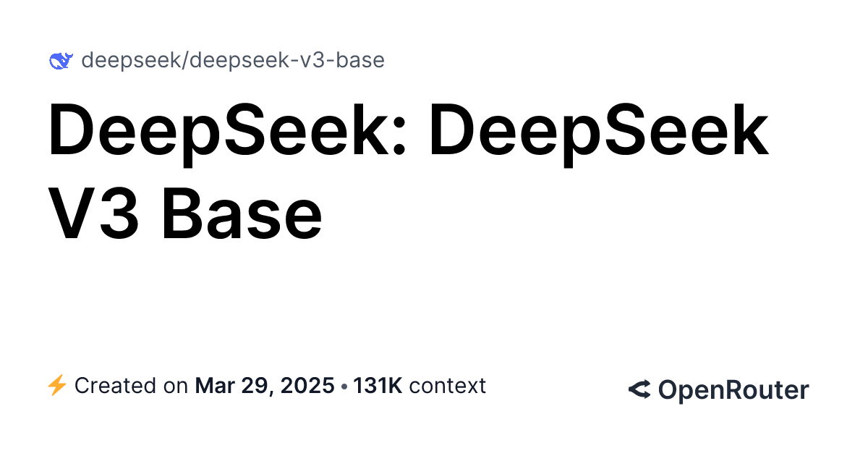
Task: Click the day number "29," in the date
Action: tap(252, 386)
